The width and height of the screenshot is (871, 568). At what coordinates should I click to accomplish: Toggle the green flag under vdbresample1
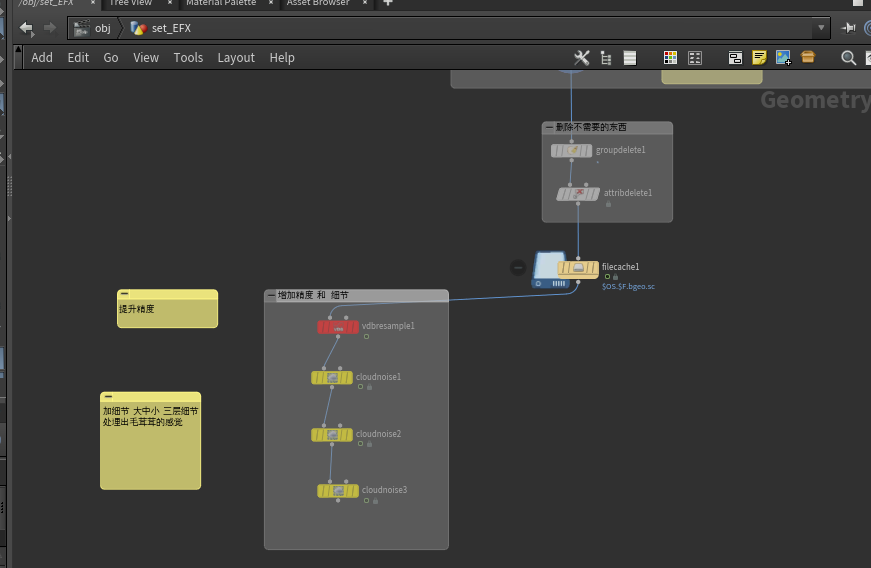coord(366,336)
